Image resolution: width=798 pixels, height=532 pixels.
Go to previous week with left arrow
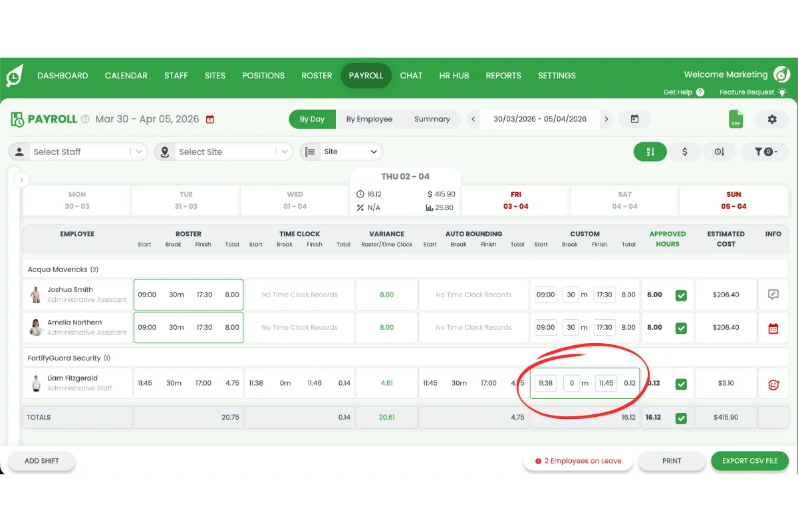[473, 119]
